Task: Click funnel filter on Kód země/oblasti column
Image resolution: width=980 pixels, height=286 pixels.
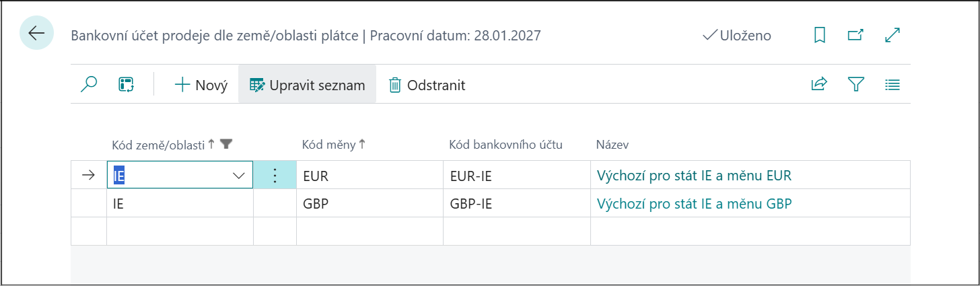Action: 226,143
